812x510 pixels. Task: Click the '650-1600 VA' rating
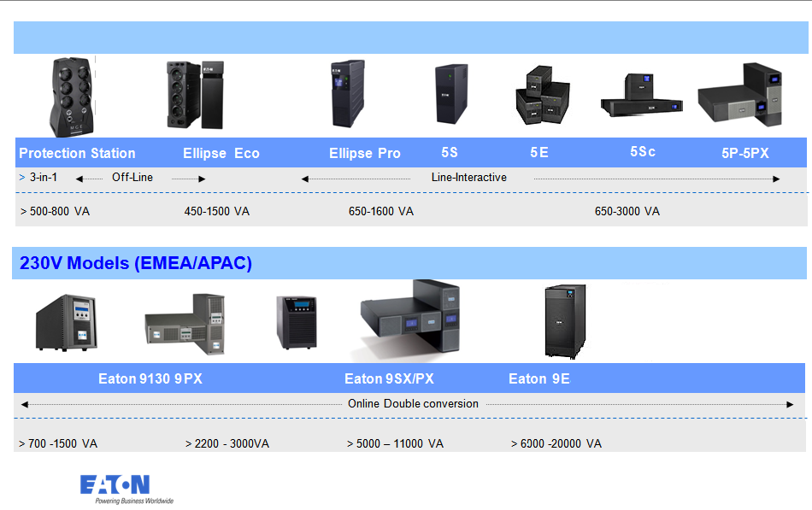click(381, 211)
